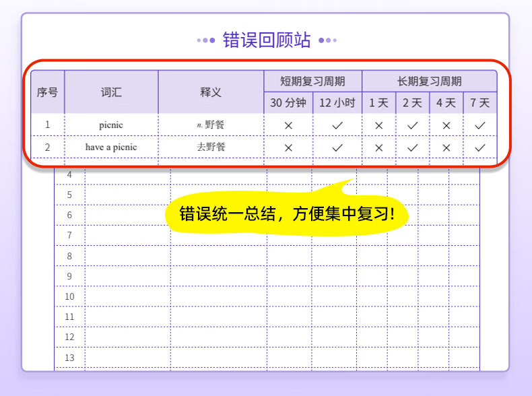This screenshot has height=396, width=532.
Task: Toggle the 7 天 mark for have a picnic
Action: click(x=479, y=147)
